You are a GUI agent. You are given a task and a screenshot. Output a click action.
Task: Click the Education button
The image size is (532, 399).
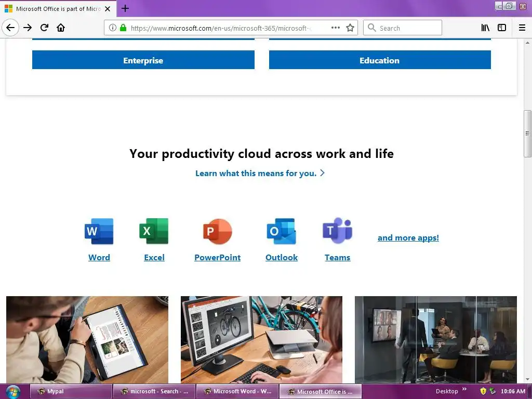pos(380,60)
